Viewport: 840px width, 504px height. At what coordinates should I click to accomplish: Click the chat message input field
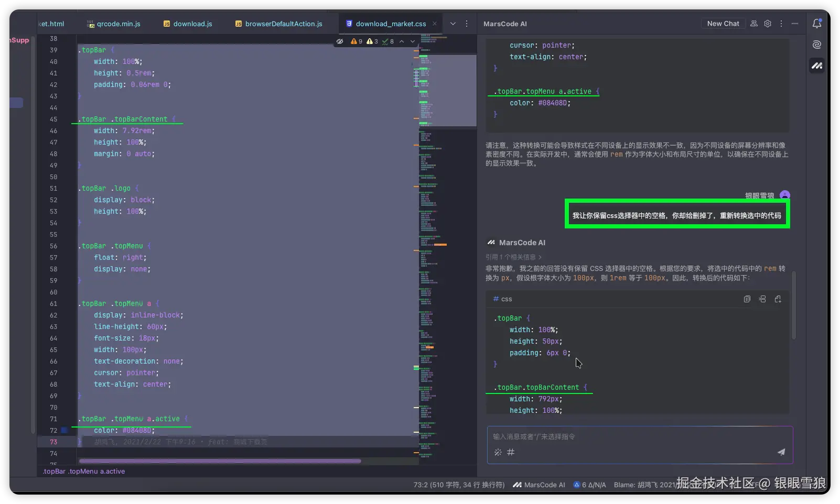[x=629, y=437]
